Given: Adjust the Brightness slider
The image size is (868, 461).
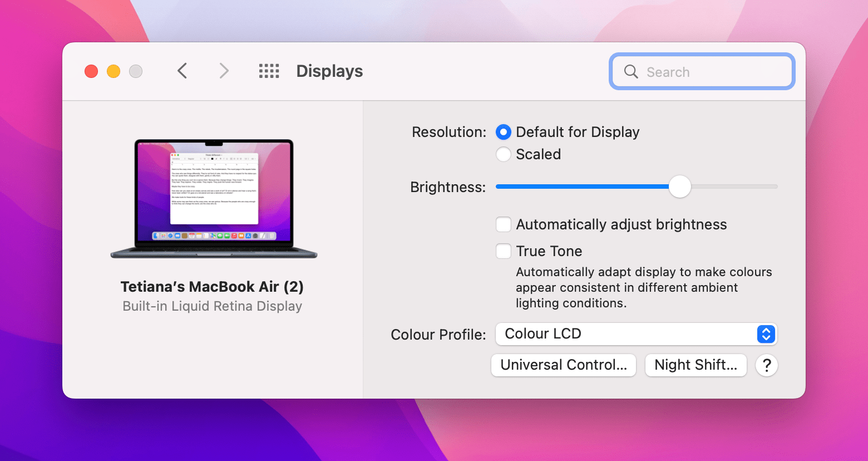Looking at the screenshot, I should 679,187.
